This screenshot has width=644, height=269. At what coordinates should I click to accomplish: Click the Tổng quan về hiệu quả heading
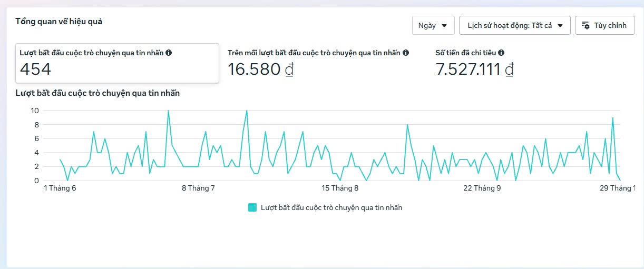tap(58, 22)
